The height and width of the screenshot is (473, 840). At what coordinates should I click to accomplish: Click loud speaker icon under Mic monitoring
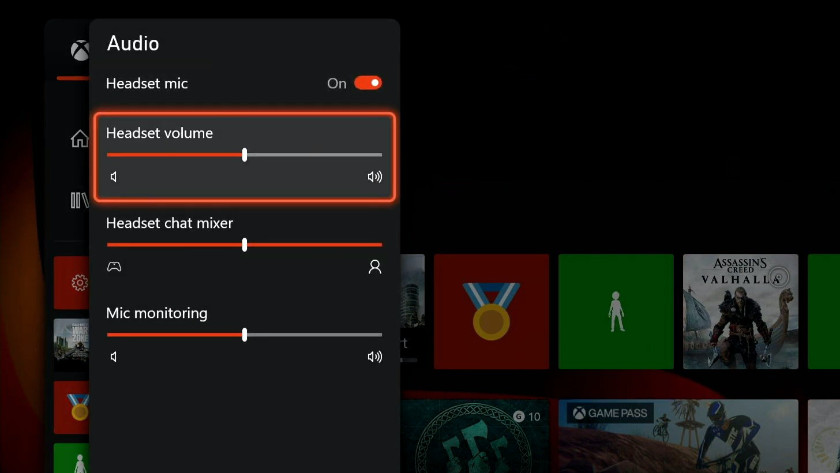tap(375, 357)
